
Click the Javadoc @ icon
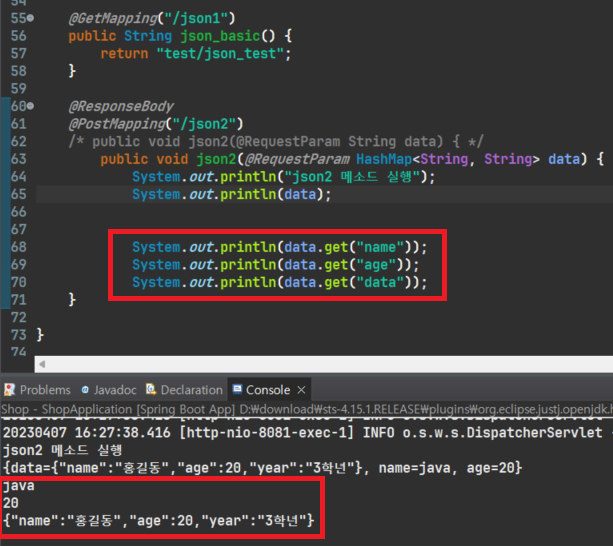(85, 390)
